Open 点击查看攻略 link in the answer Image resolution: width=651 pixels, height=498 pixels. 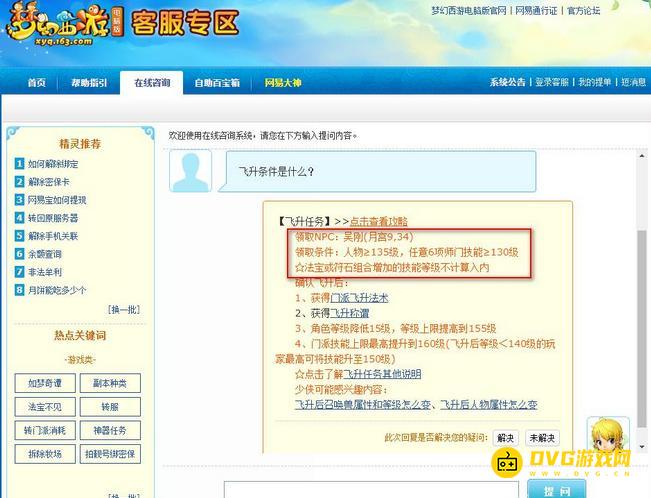(x=379, y=221)
